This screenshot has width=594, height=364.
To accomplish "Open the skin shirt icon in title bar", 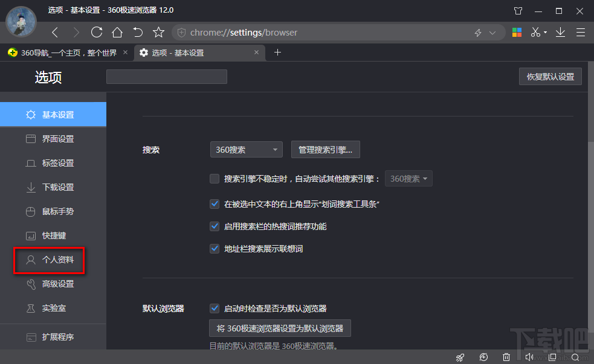I will [518, 11].
